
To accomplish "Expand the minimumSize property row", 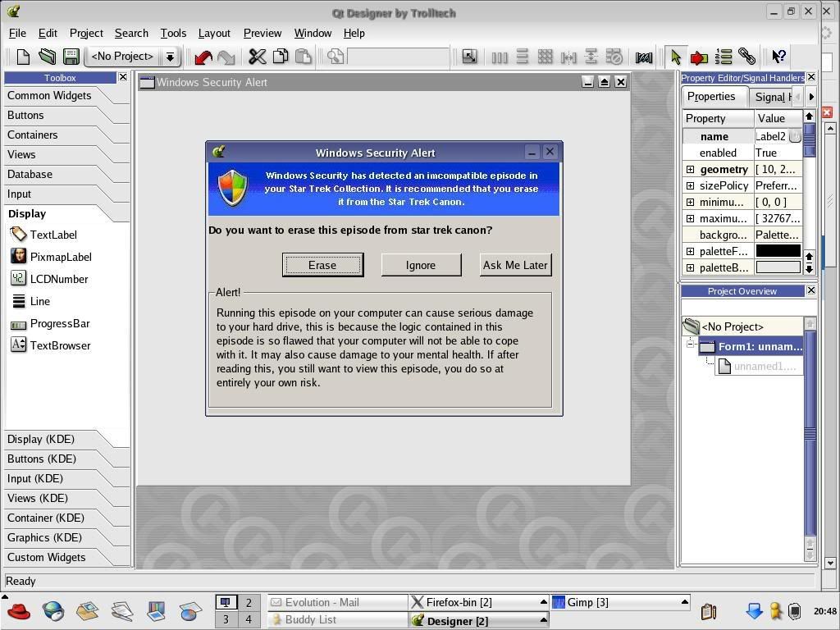I will pyautogui.click(x=690, y=203).
